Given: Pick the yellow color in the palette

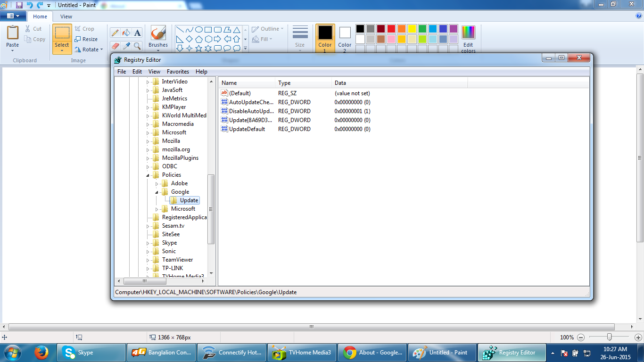Looking at the screenshot, I should point(412,29).
